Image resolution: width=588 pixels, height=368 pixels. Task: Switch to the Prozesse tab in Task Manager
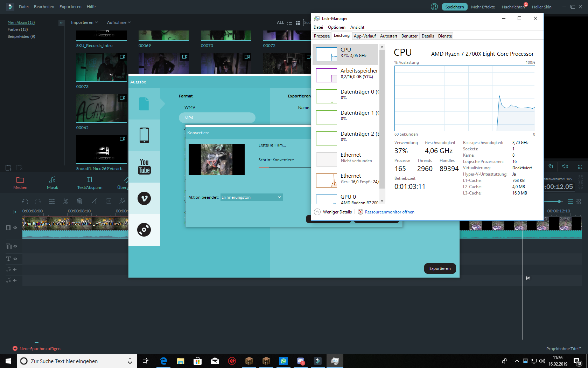pos(322,36)
